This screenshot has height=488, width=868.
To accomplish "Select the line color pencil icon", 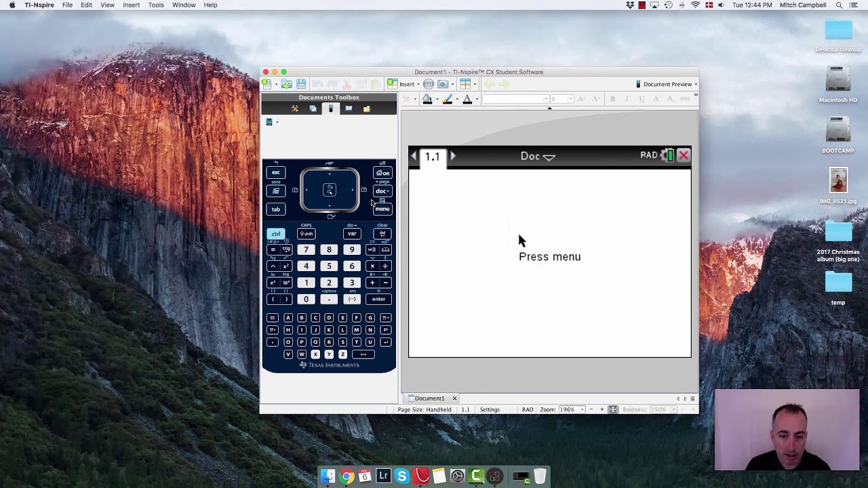I will [448, 99].
